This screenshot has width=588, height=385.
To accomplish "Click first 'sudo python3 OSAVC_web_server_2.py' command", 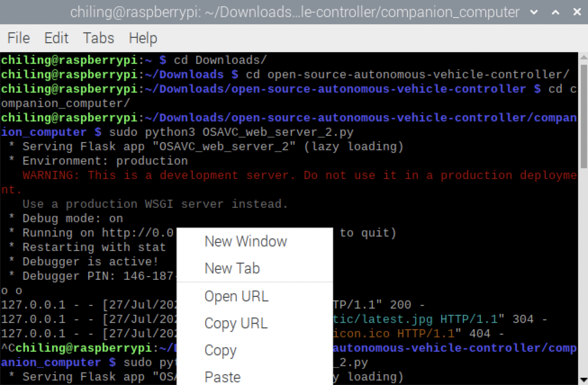I will pos(231,132).
